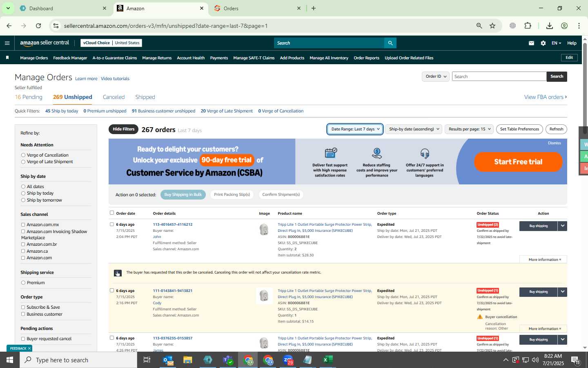
Task: Toggle the select-all orders checkbox in header
Action: tap(112, 213)
